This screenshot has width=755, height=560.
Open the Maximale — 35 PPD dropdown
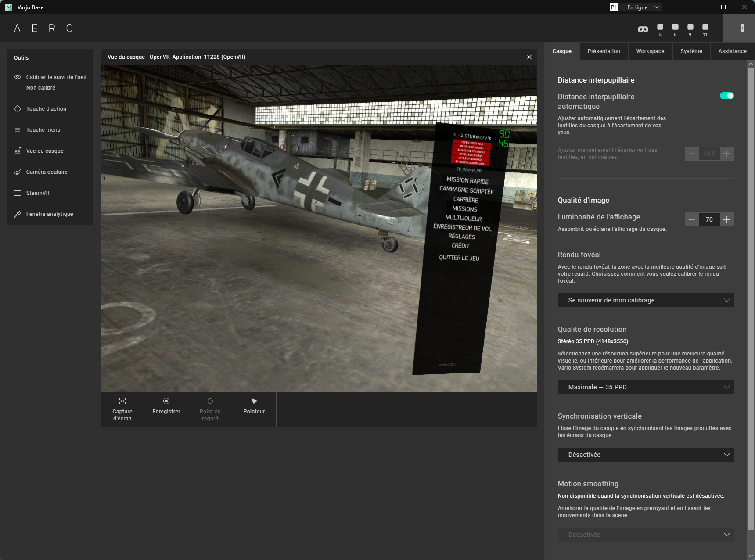[645, 387]
